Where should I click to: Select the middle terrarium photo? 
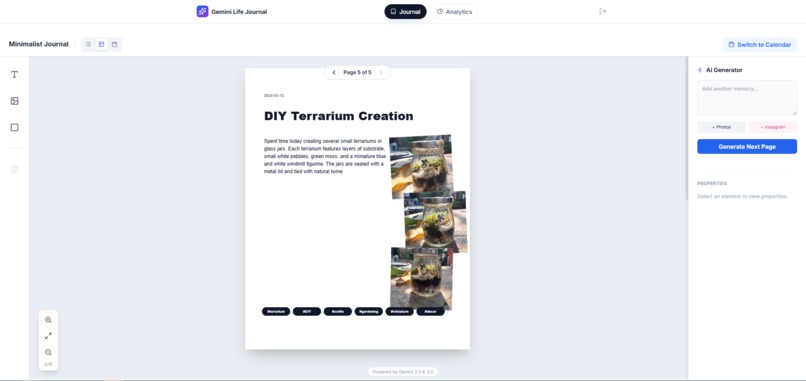(435, 222)
